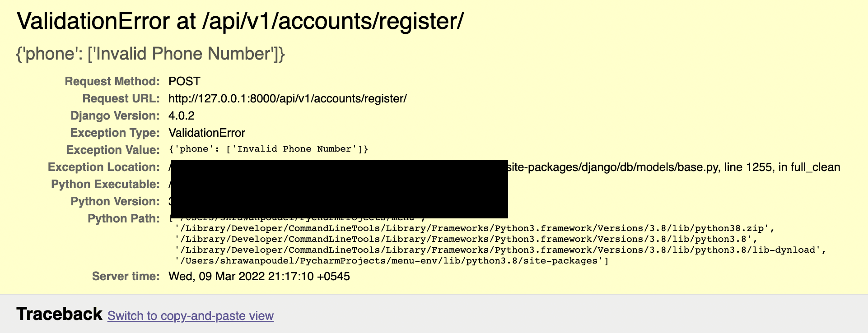The width and height of the screenshot is (868, 333).
Task: Click the ValidationError exception type value
Action: (206, 133)
